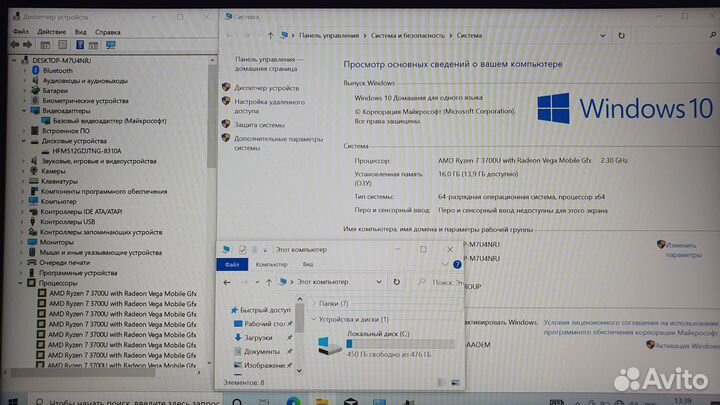Screen dimensions: 720x405
Task: Click Система и безопасность in breadcrumb
Action: click(x=408, y=35)
